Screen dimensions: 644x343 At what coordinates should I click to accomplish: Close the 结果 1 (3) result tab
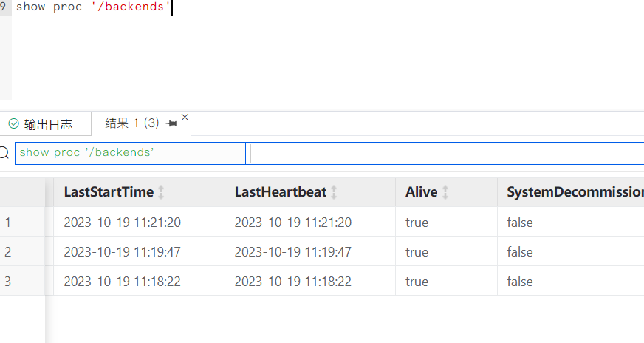185,117
